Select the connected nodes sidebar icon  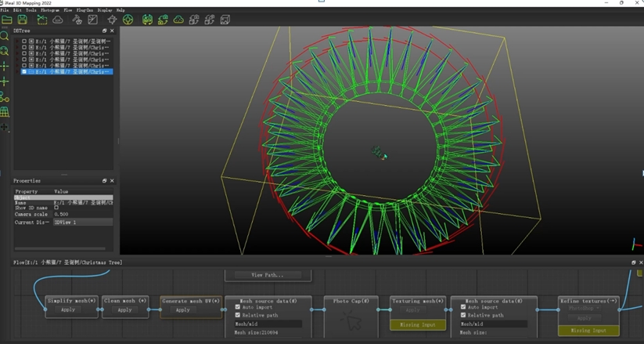click(x=4, y=97)
